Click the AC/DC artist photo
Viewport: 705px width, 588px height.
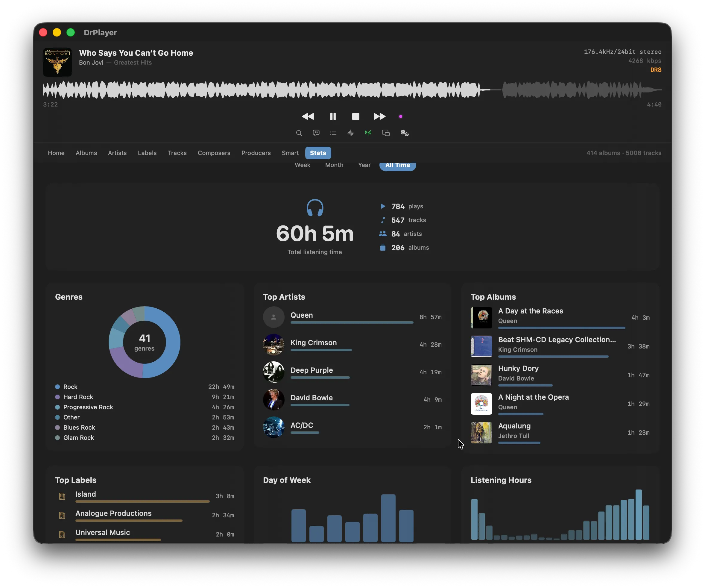274,427
